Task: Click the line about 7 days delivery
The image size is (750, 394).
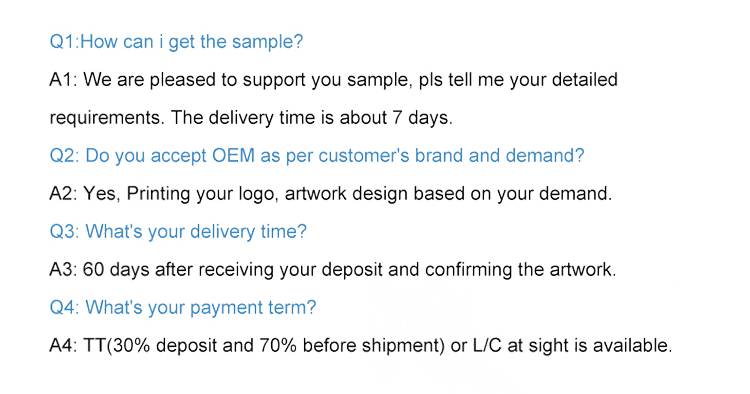Action: coord(251,118)
